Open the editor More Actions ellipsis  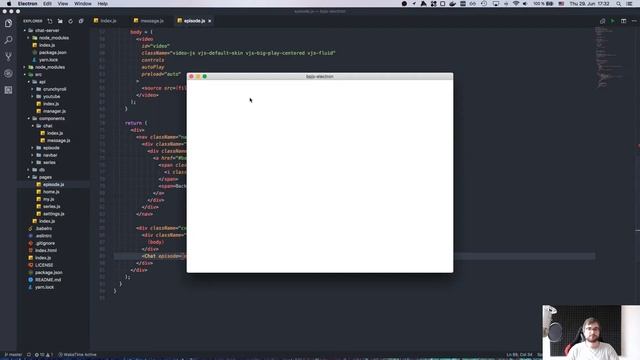634,21
